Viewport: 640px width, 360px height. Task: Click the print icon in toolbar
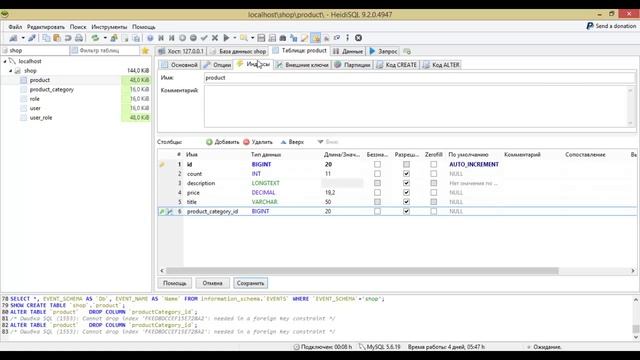tap(79, 38)
